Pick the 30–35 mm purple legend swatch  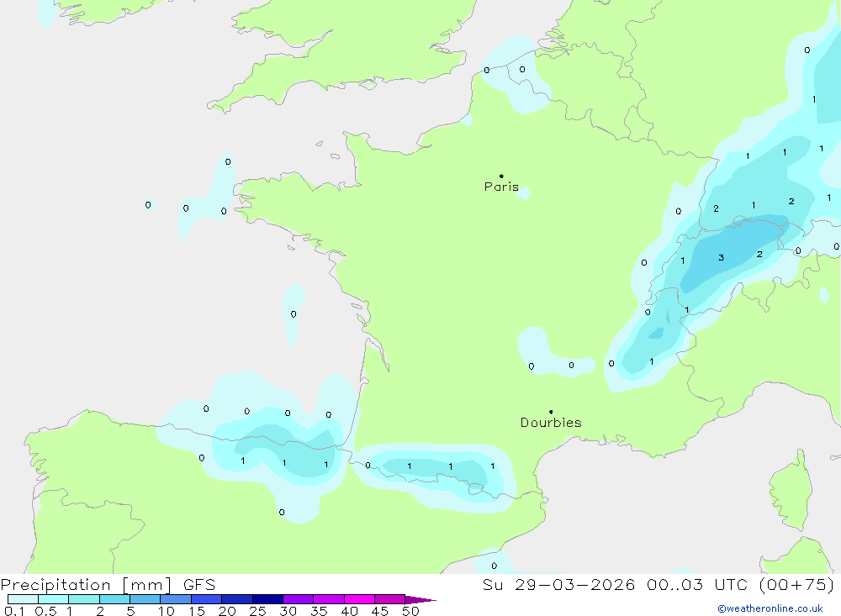299,599
